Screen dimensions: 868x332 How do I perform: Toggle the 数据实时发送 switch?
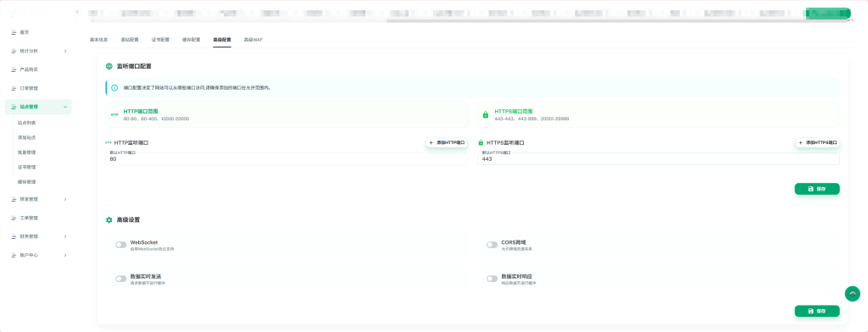(120, 279)
